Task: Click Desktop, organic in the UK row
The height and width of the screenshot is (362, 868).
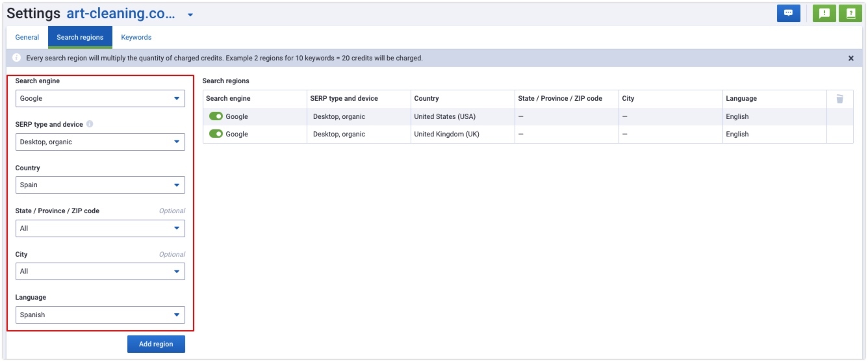Action: coord(339,134)
